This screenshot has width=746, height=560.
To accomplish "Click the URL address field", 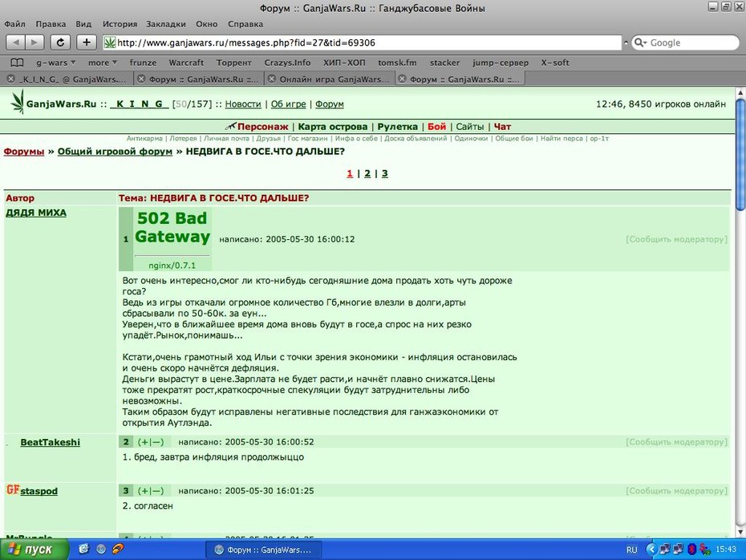I will click(362, 43).
